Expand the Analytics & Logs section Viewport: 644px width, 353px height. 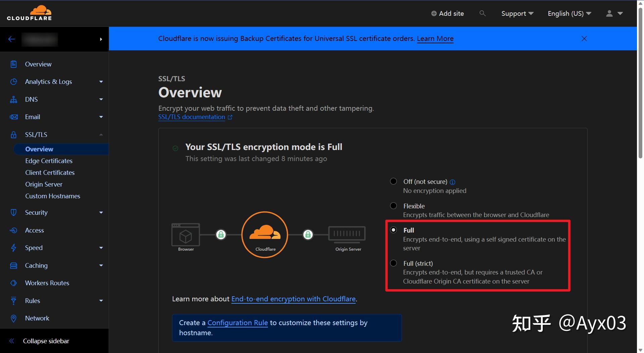[x=101, y=82]
